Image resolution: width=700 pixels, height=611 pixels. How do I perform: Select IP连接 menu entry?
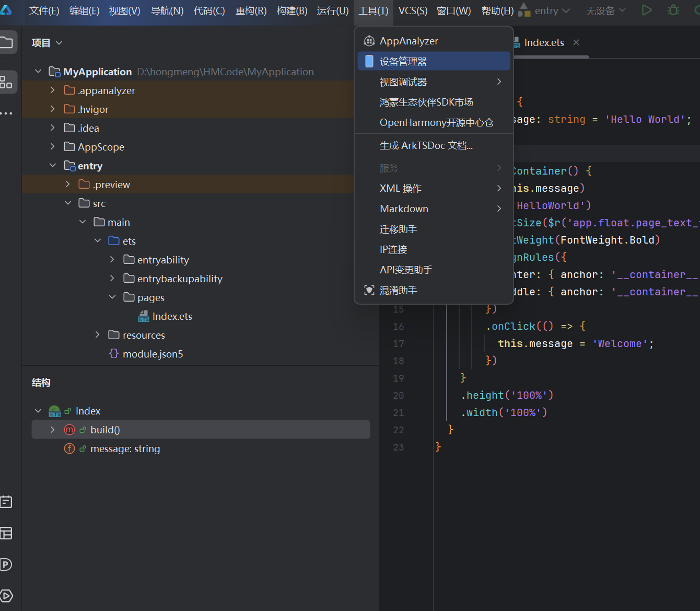click(434, 249)
